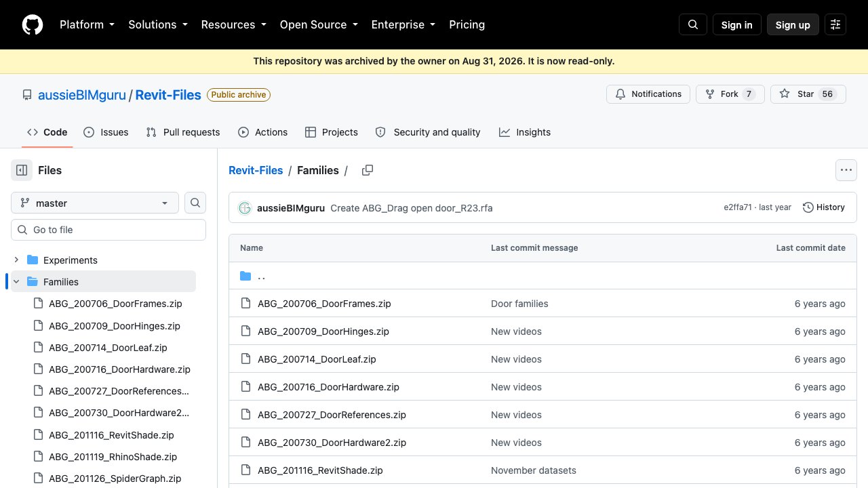Click the history clock icon
This screenshot has width=868, height=488.
point(808,207)
